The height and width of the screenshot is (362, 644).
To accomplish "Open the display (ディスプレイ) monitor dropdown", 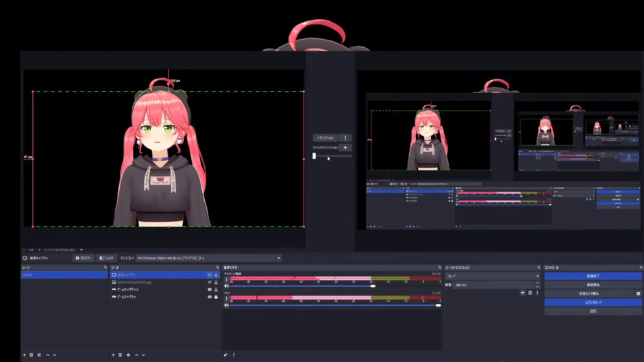I will (208, 258).
